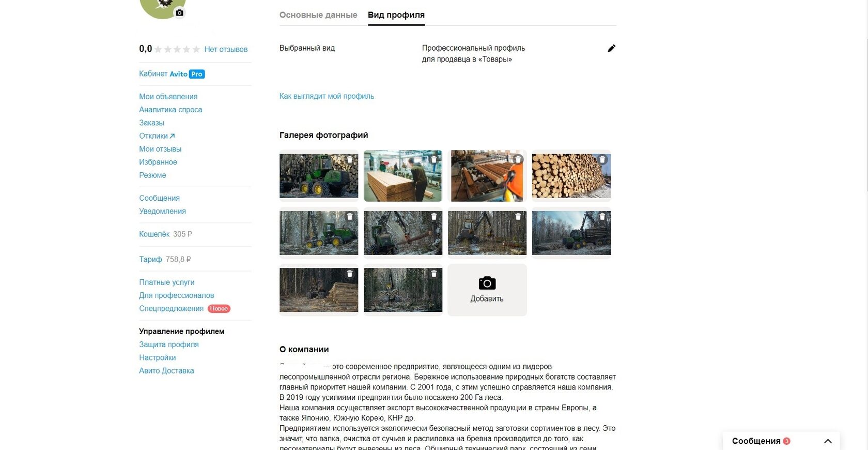Open Отклики external link arrow
868x450 pixels.
click(x=172, y=136)
